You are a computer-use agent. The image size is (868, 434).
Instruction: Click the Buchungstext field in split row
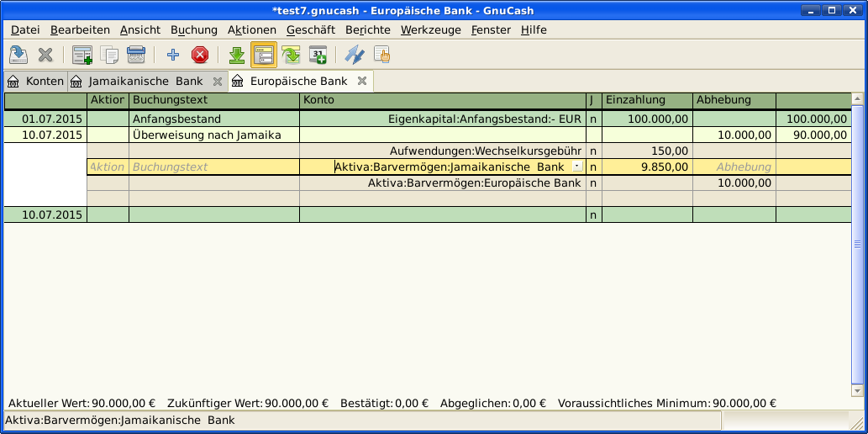[213, 167]
